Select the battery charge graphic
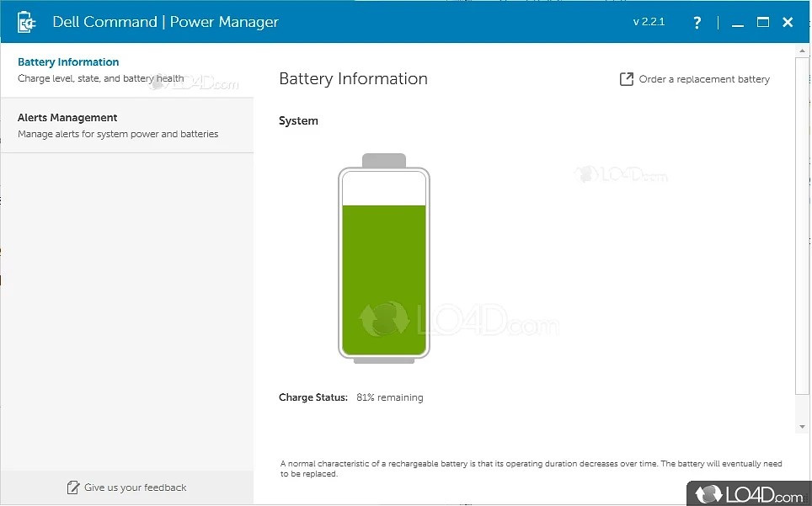Viewport: 812px width, 506px height. coord(384,257)
